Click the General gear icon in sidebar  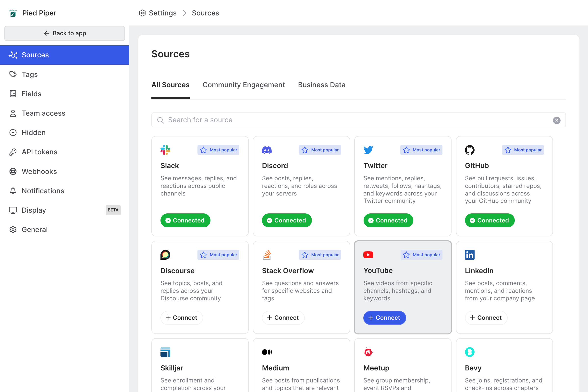(x=13, y=230)
